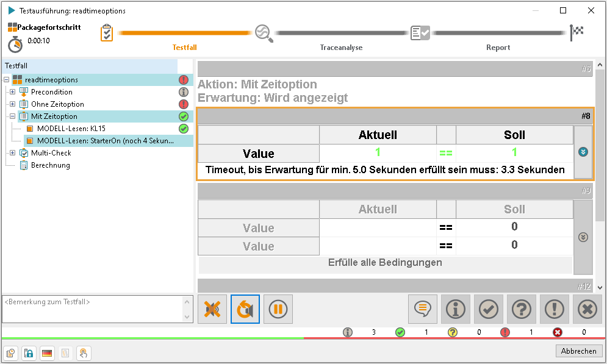
Task: Click the clock log icon in bottom toolbar
Action: (x=10, y=353)
